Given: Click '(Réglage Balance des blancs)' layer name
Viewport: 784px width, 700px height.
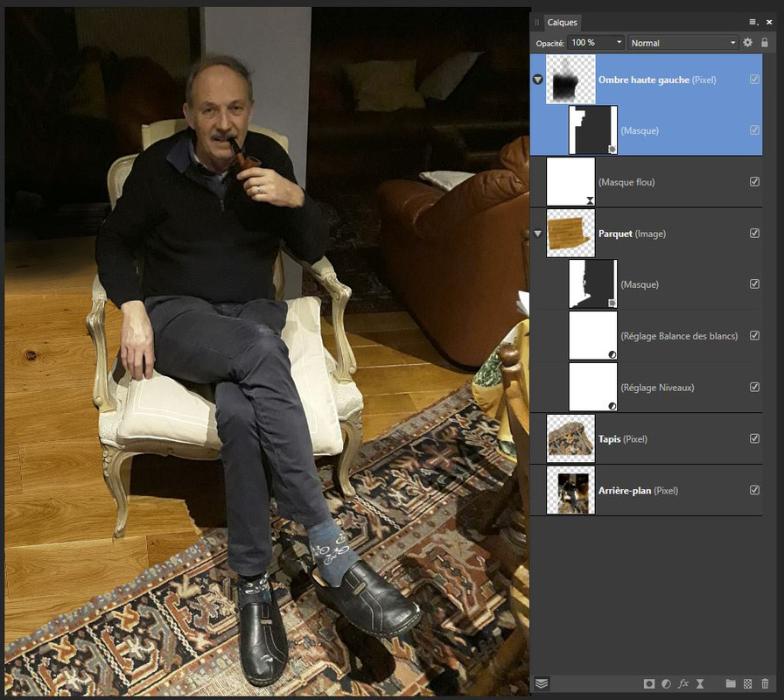Looking at the screenshot, I should [679, 337].
